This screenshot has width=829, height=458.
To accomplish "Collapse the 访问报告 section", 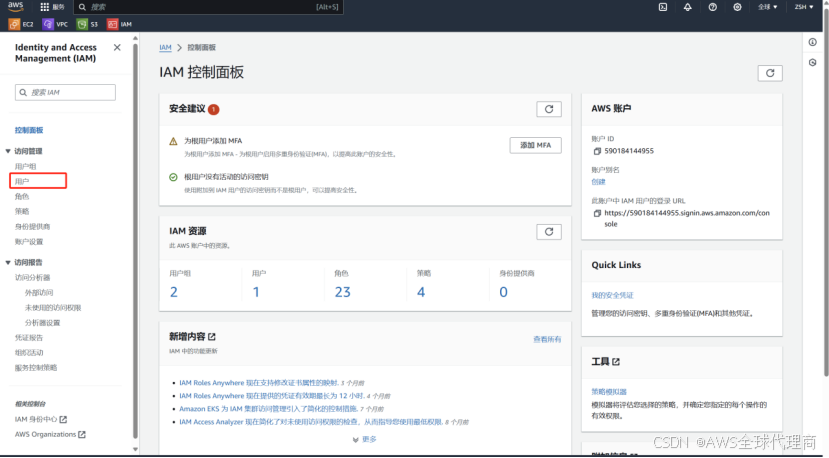I will (x=8, y=262).
